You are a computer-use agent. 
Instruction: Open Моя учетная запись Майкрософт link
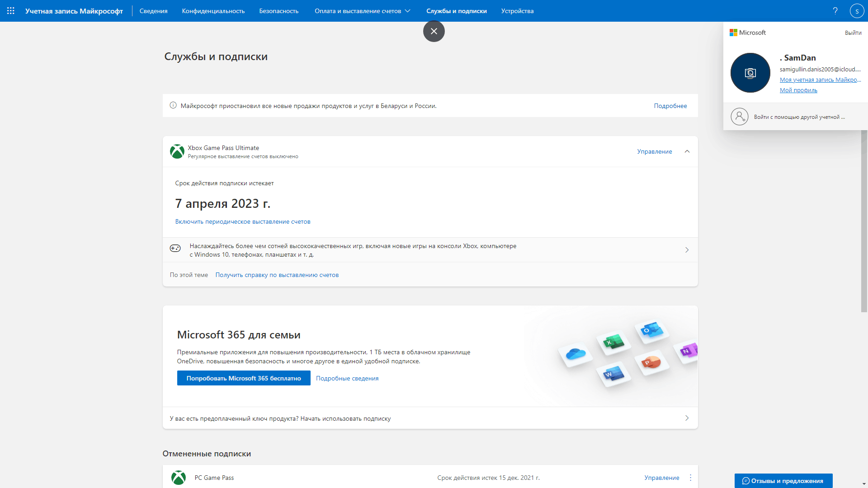[x=820, y=80]
